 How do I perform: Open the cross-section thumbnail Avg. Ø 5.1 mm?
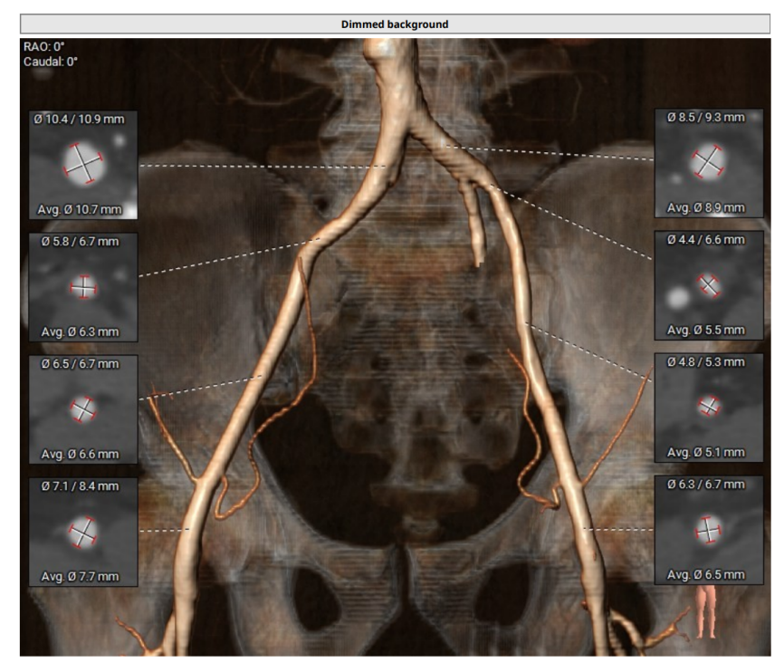click(709, 408)
